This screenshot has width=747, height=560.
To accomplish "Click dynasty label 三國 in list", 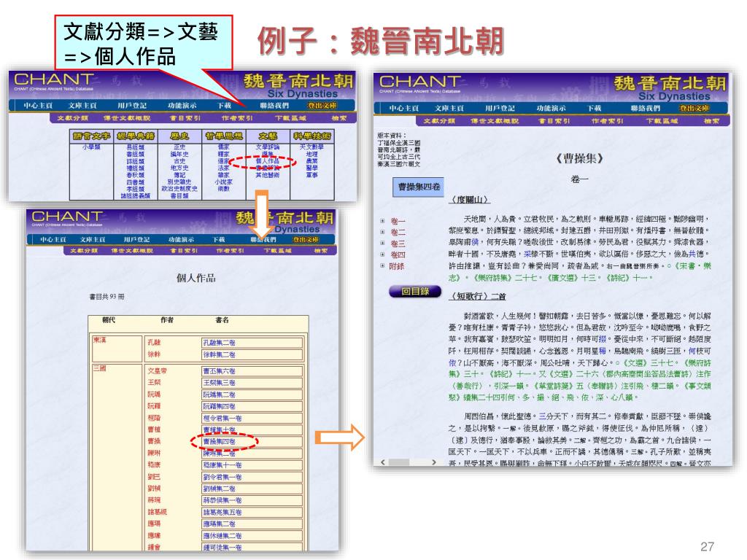I will 99,368.
